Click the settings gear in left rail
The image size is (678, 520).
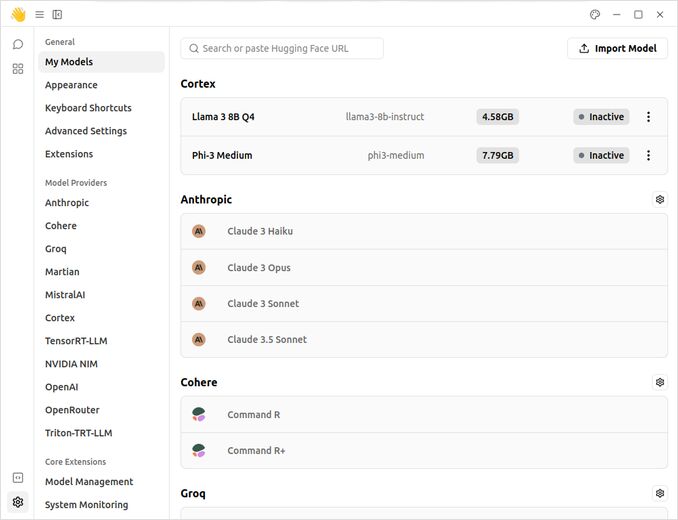coord(18,502)
